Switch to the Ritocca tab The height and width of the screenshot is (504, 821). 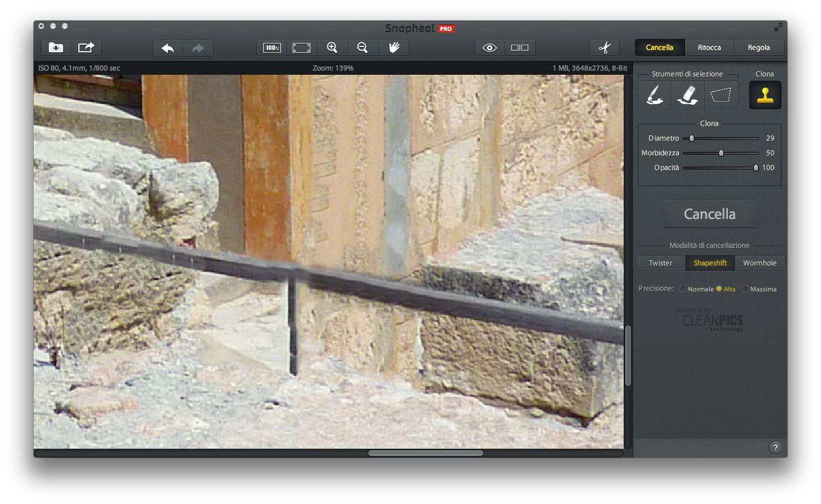709,48
